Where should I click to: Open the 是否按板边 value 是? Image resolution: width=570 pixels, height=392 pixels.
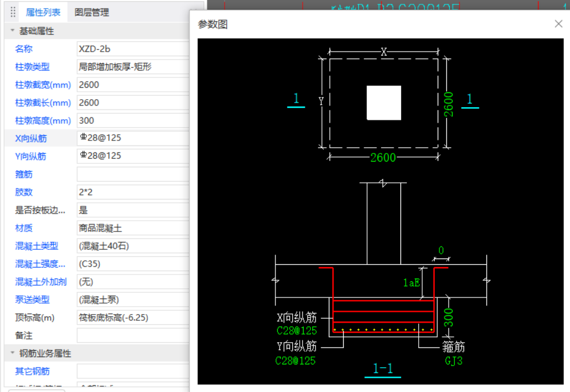pos(133,210)
